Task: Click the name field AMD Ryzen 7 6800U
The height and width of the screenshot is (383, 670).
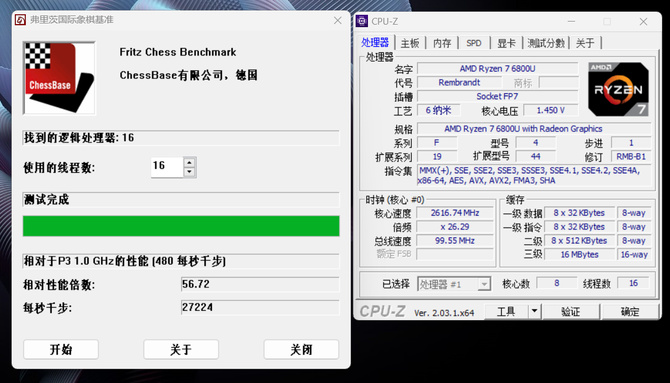Action: [x=497, y=68]
